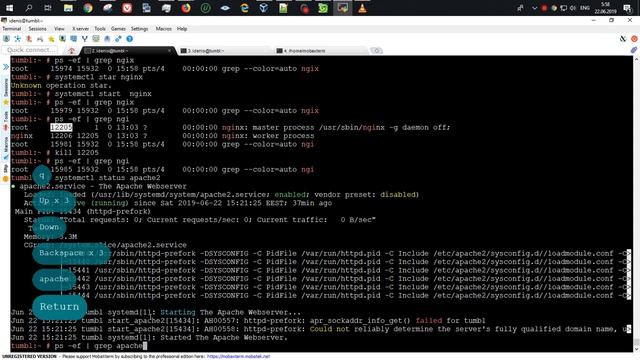The width and height of the screenshot is (640, 360).
Task: Open the Tools toolbar icon
Action: coord(29,39)
